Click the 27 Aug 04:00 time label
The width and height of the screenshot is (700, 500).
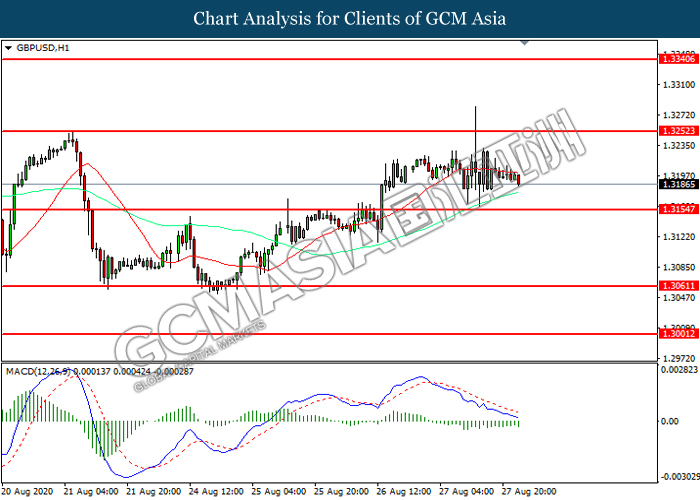[x=467, y=492]
